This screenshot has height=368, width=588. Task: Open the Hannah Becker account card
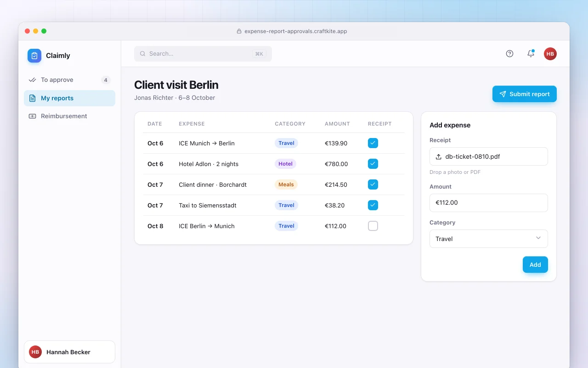click(x=69, y=352)
